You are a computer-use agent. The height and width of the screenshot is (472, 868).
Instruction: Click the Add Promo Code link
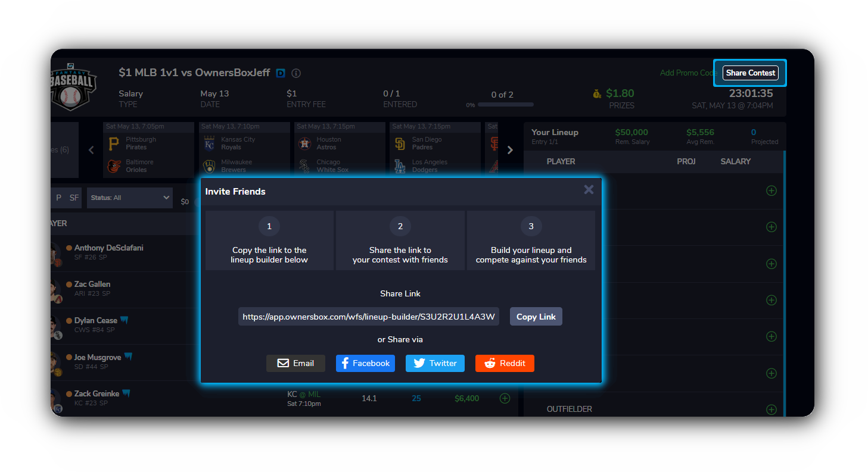[x=687, y=73]
